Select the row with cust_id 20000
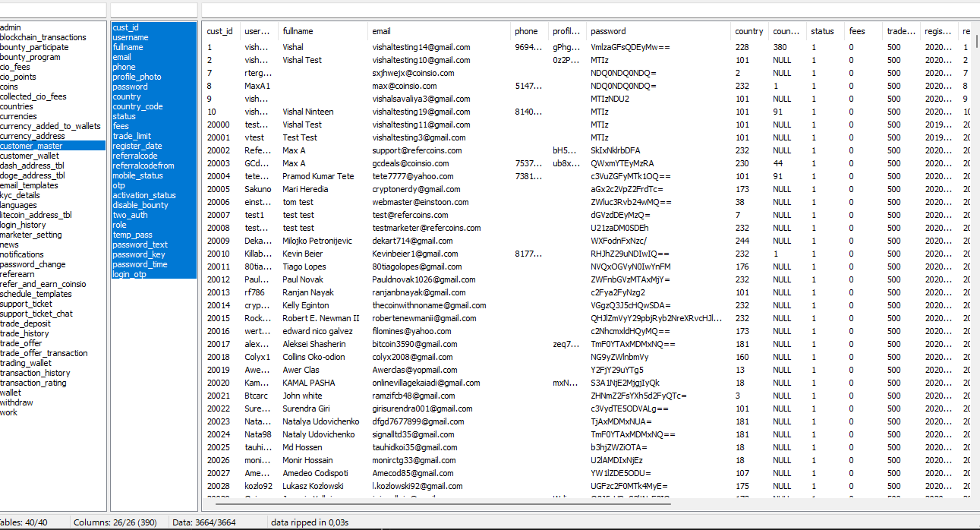The image size is (980, 530). pos(218,125)
